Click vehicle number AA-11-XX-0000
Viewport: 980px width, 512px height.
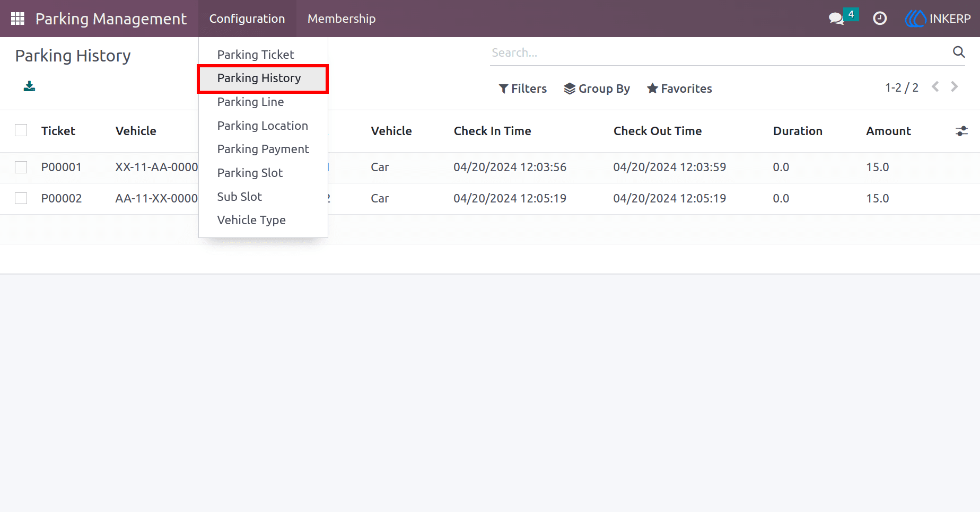[x=156, y=198]
